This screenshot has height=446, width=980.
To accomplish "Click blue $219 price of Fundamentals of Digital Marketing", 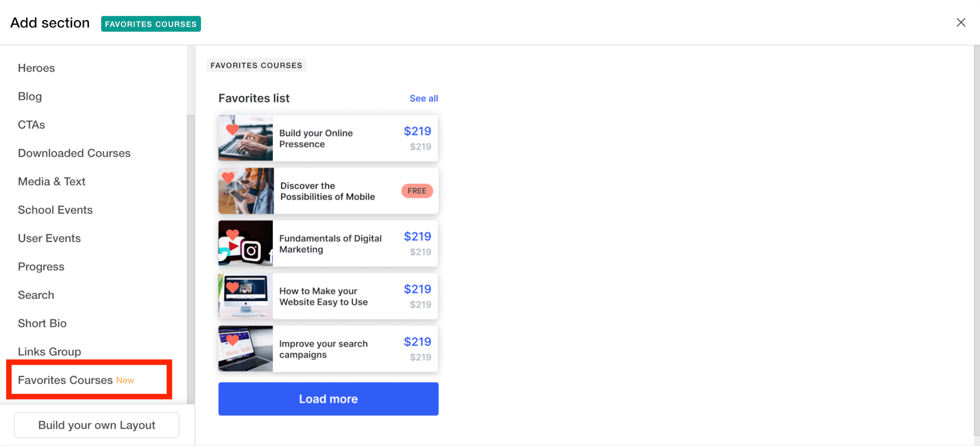I will (417, 236).
